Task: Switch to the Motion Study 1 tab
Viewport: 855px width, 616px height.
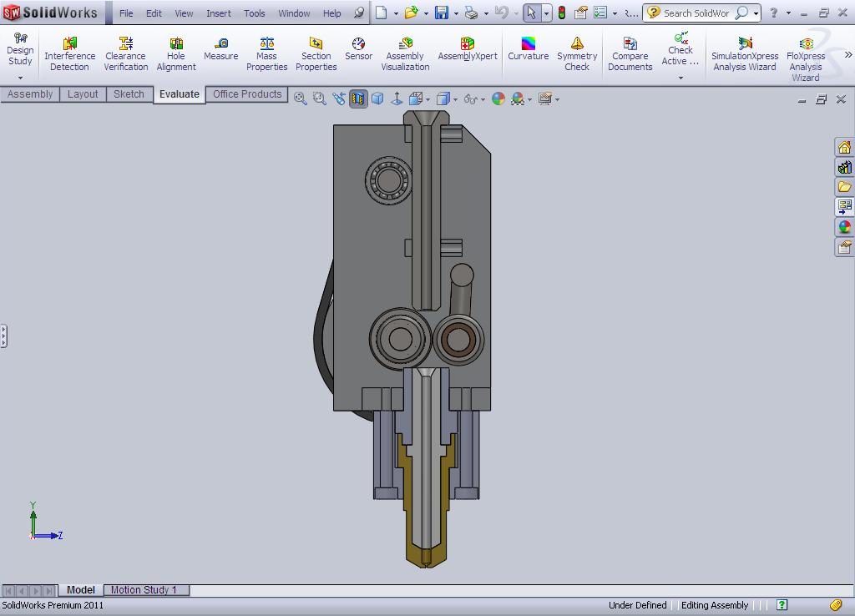Action: click(x=146, y=590)
